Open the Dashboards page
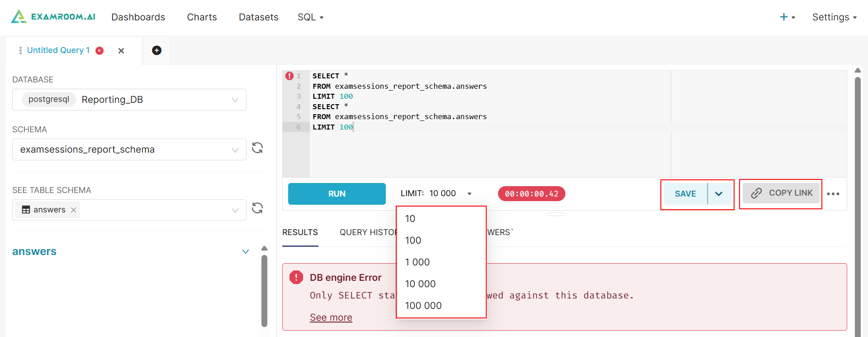Viewport: 868px width, 337px height. point(138,17)
